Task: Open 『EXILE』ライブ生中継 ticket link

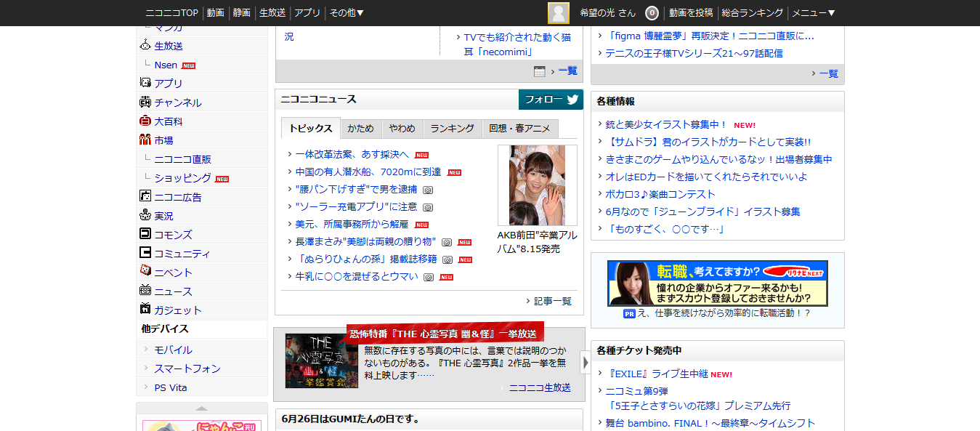Action: point(657,374)
